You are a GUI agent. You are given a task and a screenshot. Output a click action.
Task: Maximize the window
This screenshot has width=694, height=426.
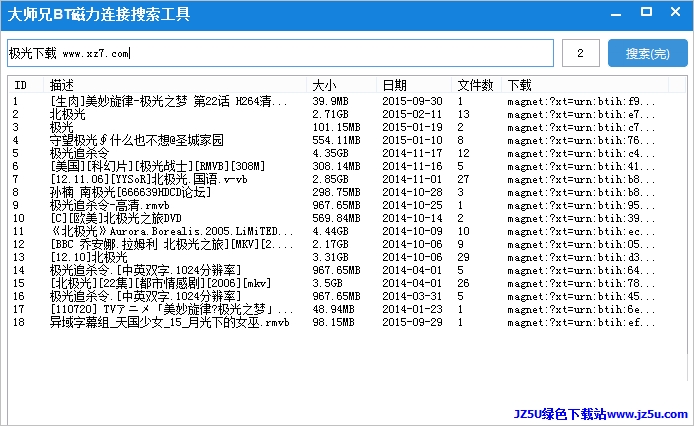[x=646, y=12]
